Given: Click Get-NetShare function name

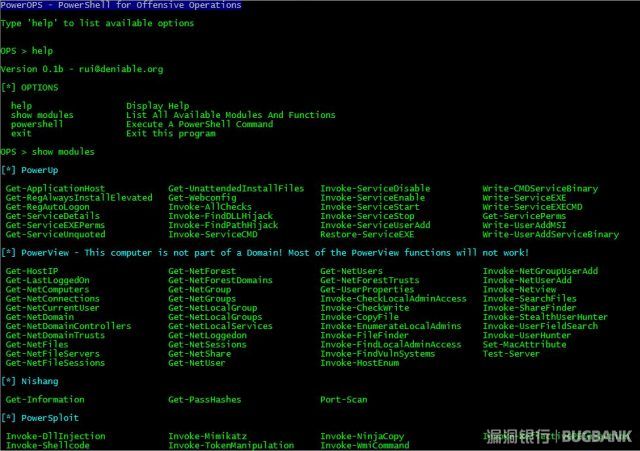Looking at the screenshot, I should (x=200, y=354).
